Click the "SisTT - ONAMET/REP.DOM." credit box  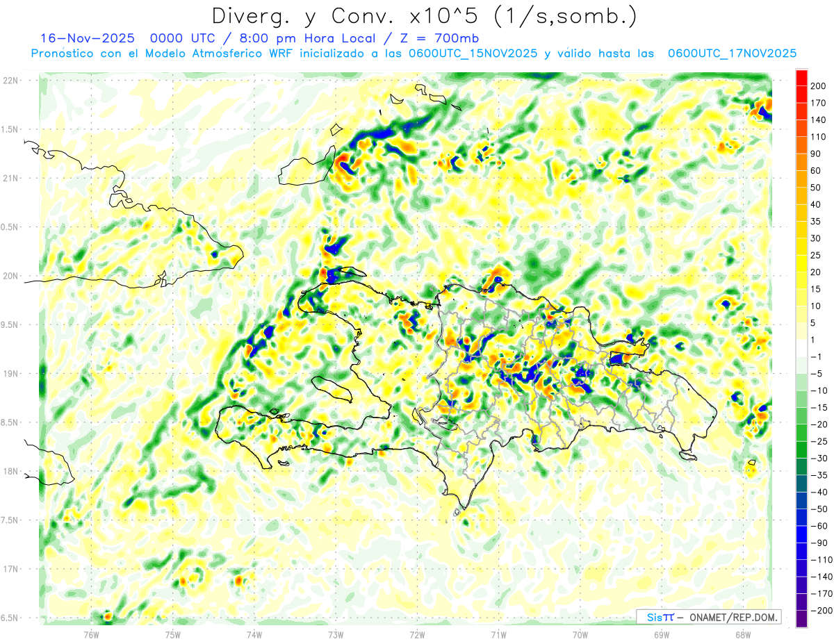coord(709,617)
